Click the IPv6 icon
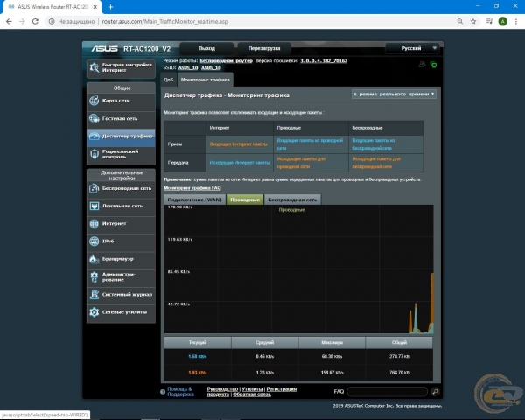This screenshot has height=420, width=525. tap(94, 241)
